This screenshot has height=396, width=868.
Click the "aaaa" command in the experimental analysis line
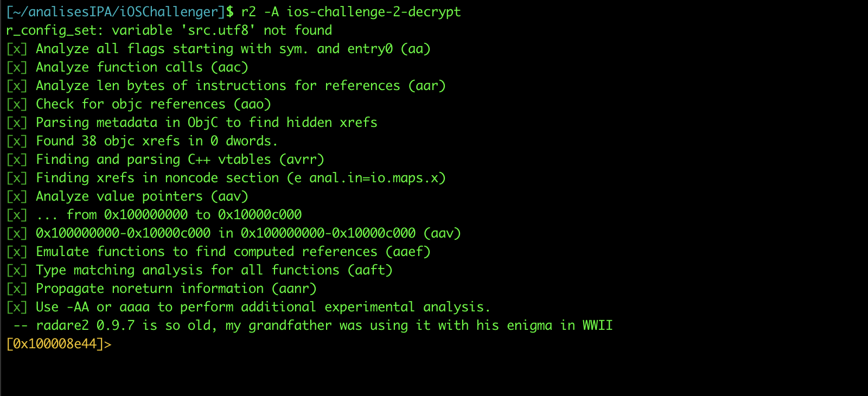pos(134,307)
